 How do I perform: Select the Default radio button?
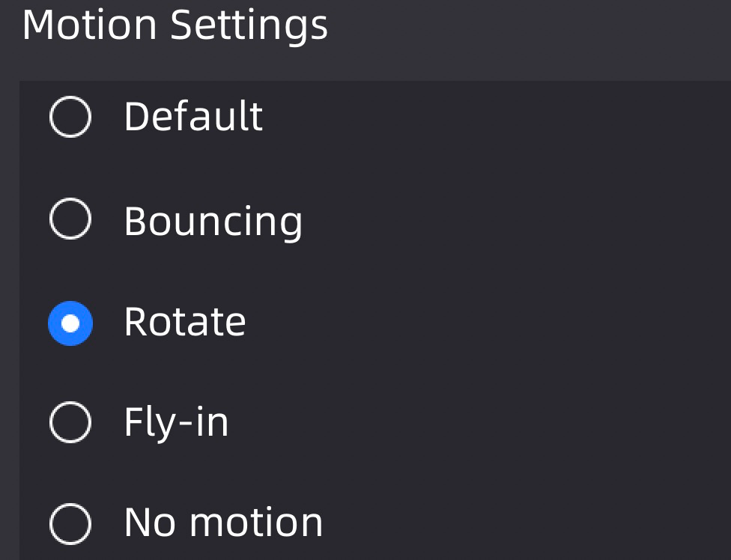pos(70,117)
